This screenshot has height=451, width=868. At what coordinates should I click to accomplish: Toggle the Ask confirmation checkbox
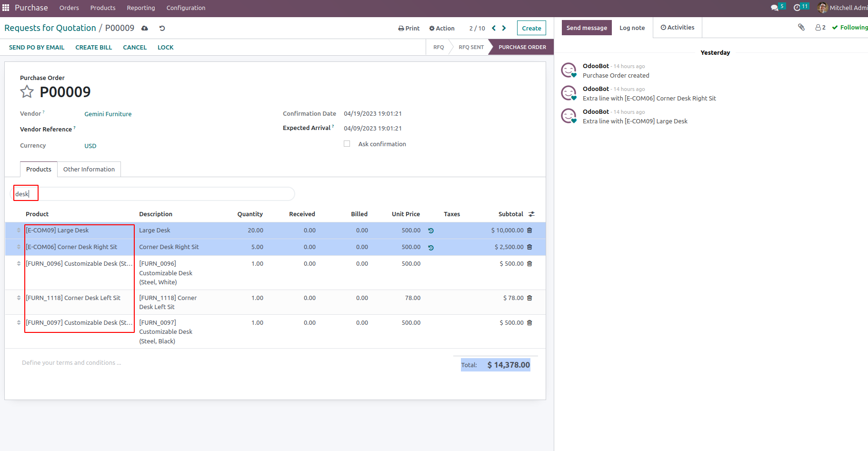click(x=347, y=144)
